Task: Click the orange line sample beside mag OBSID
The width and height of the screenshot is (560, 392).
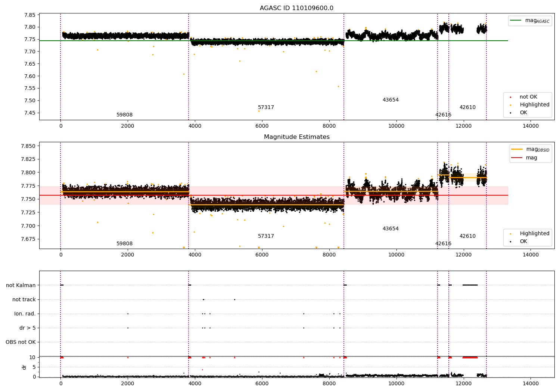Action: pos(517,149)
